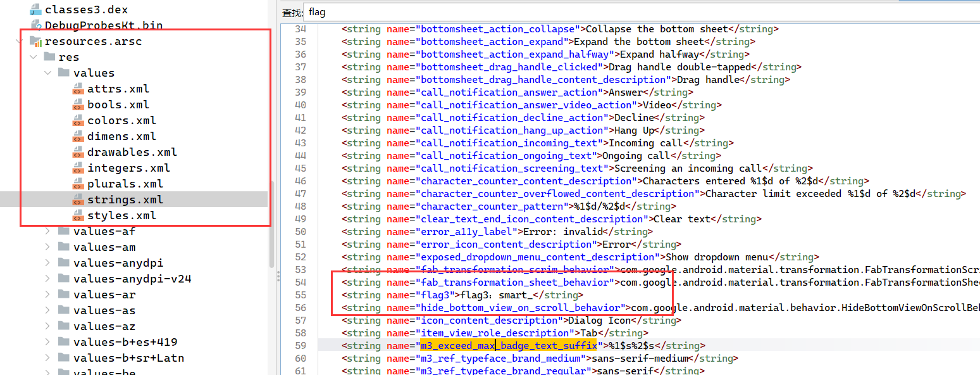Viewport: 980px width, 375px height.
Task: Click the resources.arsc file icon
Action: [x=35, y=41]
